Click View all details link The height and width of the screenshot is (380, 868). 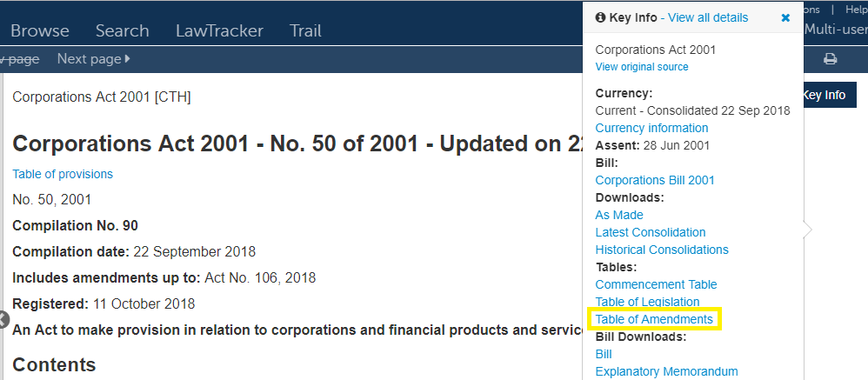tap(708, 17)
